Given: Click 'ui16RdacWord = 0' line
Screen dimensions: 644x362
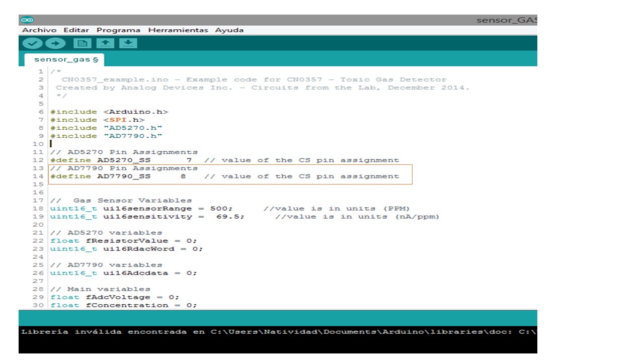Looking at the screenshot, I should coord(127,249).
